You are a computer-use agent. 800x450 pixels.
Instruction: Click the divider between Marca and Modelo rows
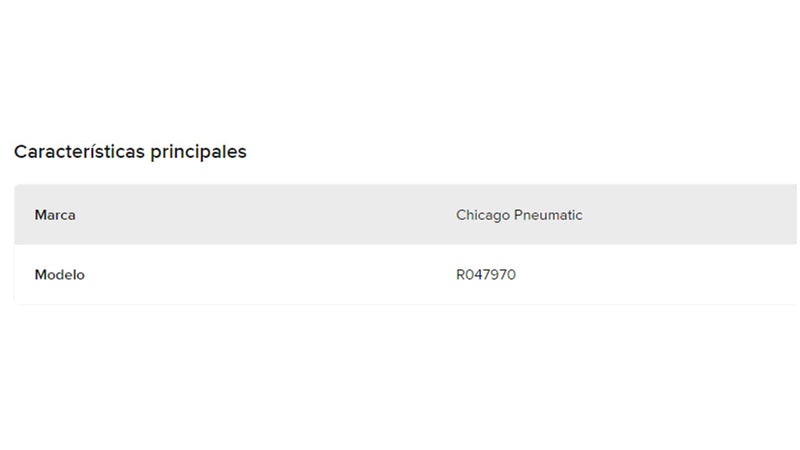pos(400,245)
